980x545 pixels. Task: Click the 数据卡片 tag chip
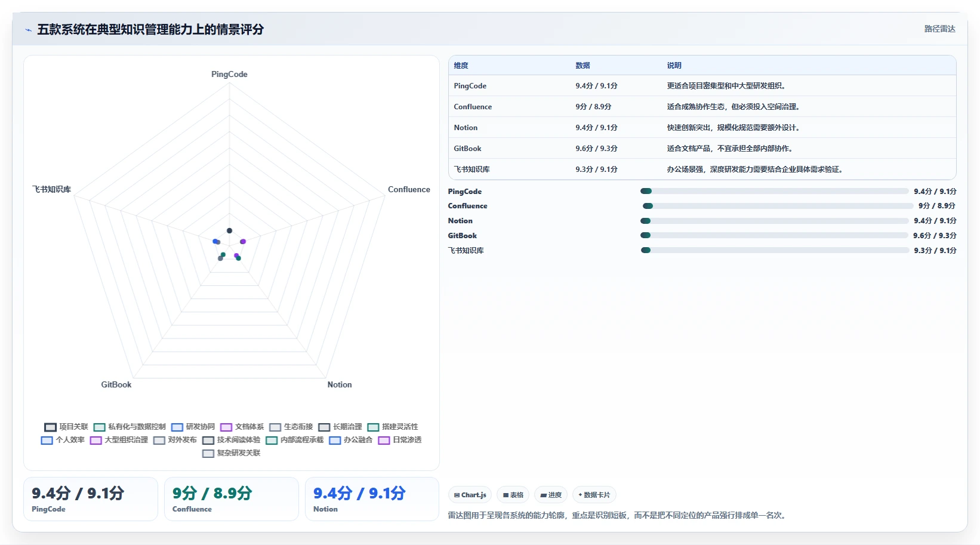[594, 495]
